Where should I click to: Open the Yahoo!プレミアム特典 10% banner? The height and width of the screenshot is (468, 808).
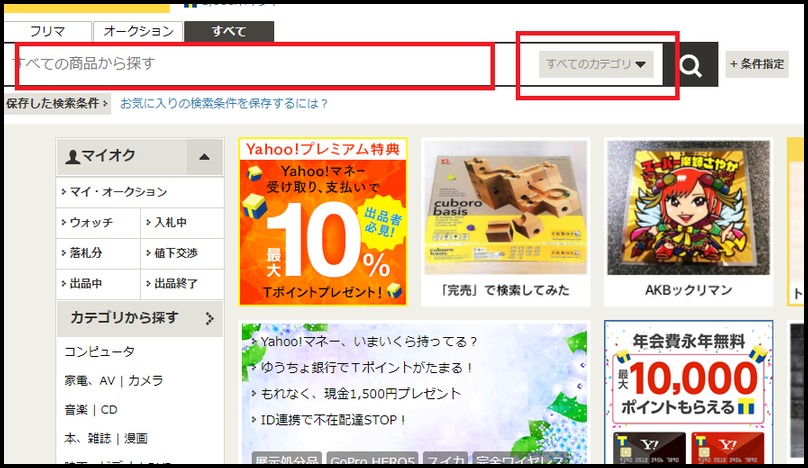(x=323, y=222)
